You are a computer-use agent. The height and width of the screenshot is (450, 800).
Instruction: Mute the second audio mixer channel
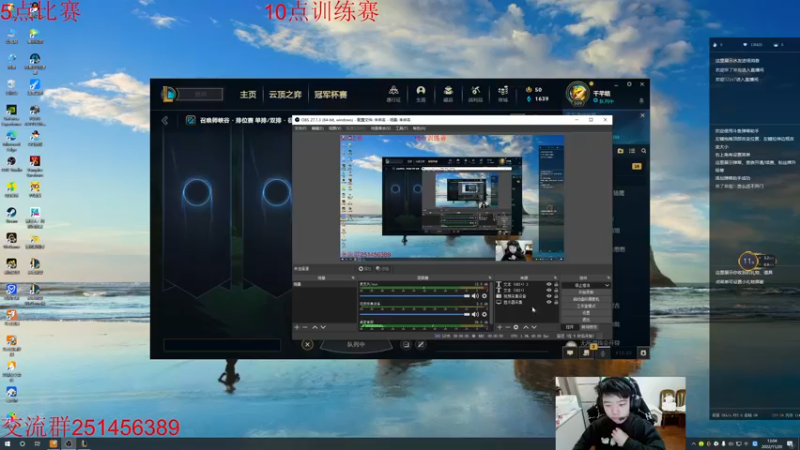pos(475,314)
